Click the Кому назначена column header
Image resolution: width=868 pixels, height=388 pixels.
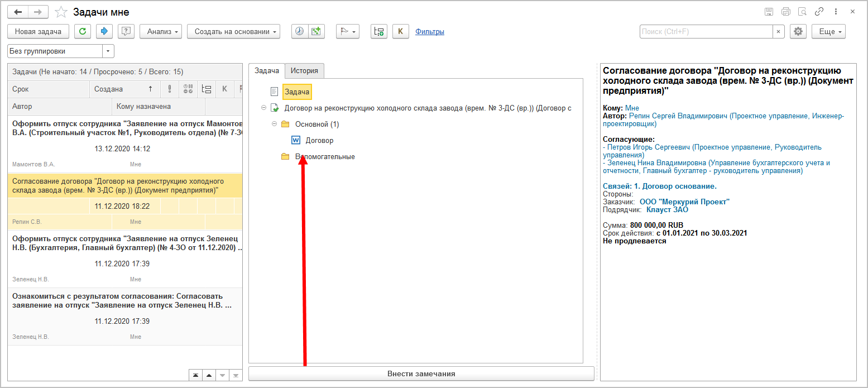[x=159, y=106]
